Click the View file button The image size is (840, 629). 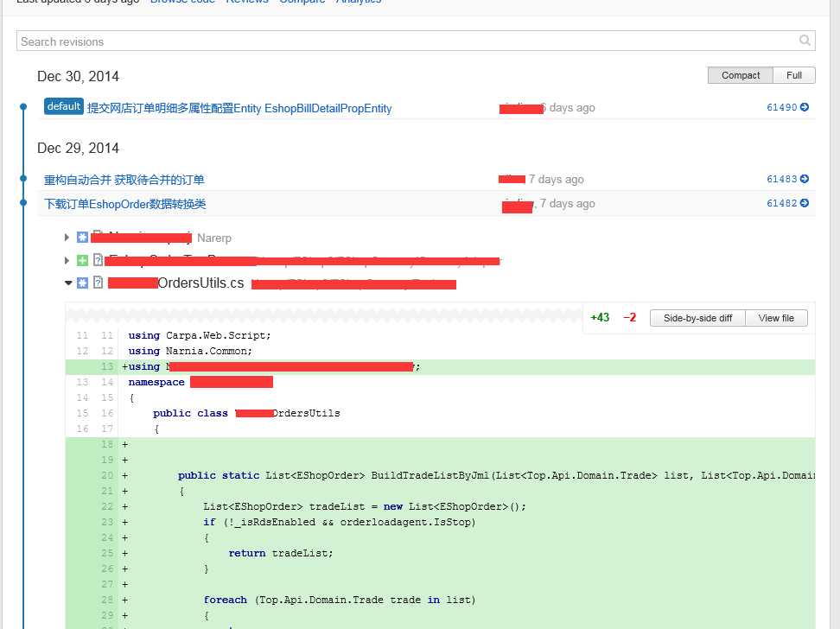[x=776, y=318]
